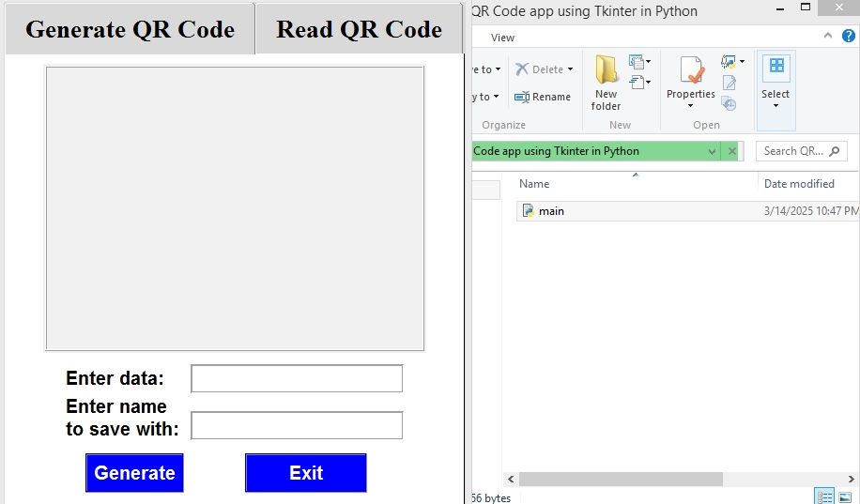
Task: Collapse the Explorer ribbon with chevron
Action: click(828, 36)
